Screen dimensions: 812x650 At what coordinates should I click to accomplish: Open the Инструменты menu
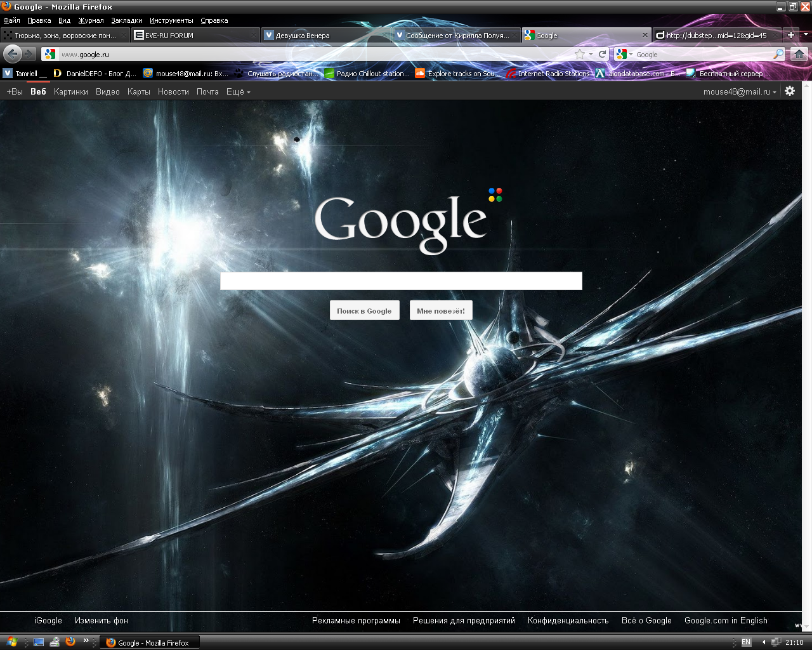(171, 20)
